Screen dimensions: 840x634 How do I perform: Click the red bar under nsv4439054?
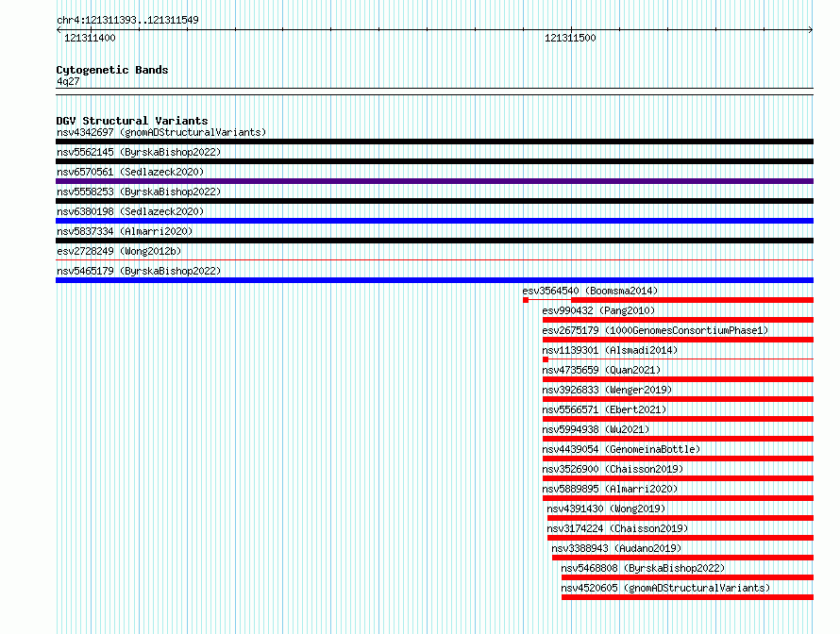[679, 459]
